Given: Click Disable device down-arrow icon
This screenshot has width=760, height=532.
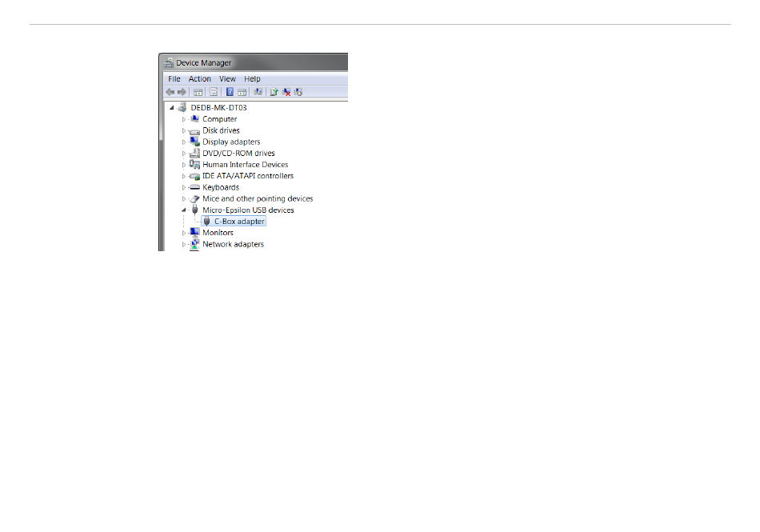Looking at the screenshot, I should point(298,92).
